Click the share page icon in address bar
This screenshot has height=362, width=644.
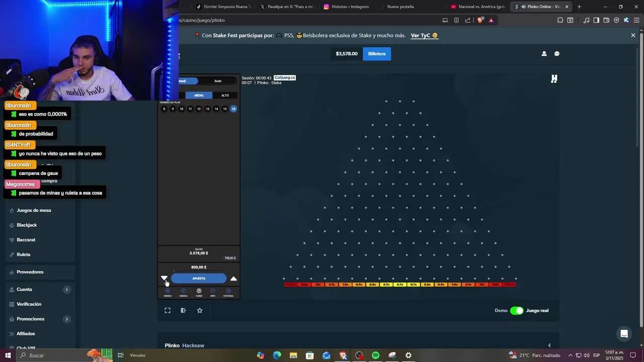tap(468, 20)
